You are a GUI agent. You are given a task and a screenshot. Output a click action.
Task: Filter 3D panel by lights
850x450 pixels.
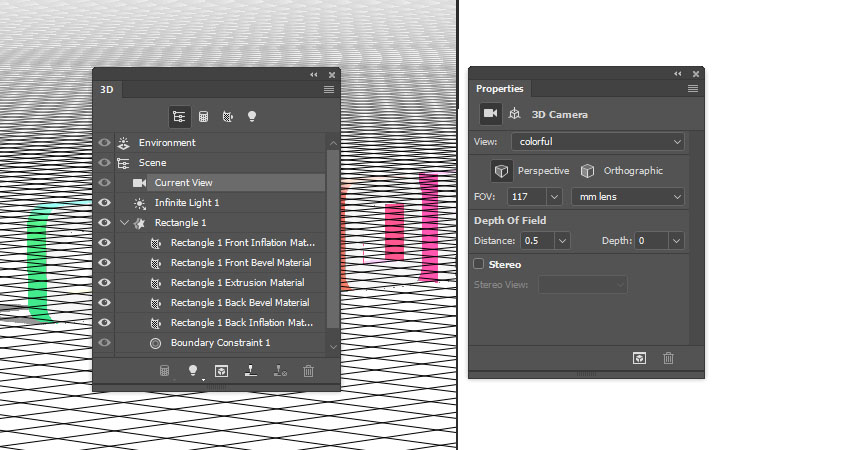pyautogui.click(x=252, y=117)
